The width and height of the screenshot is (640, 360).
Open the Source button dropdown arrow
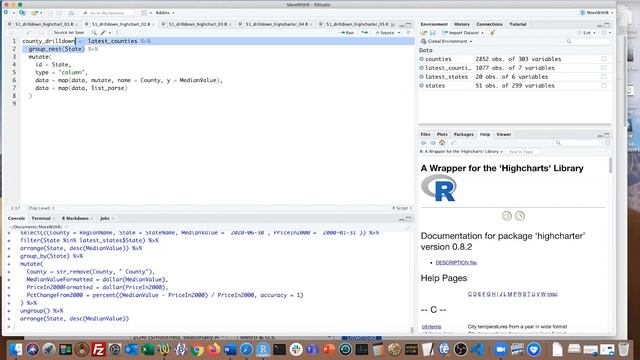point(399,33)
